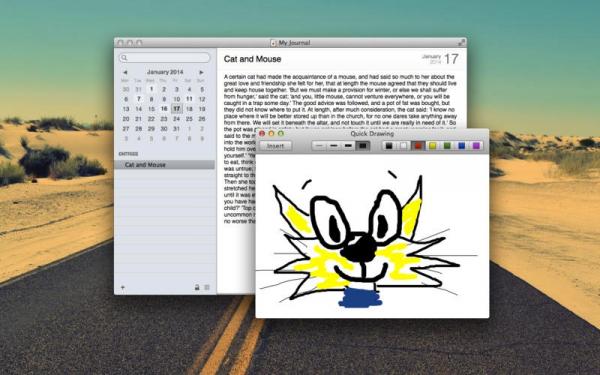Click the journal search field
Screen dimensions: 600x375
click(x=165, y=58)
